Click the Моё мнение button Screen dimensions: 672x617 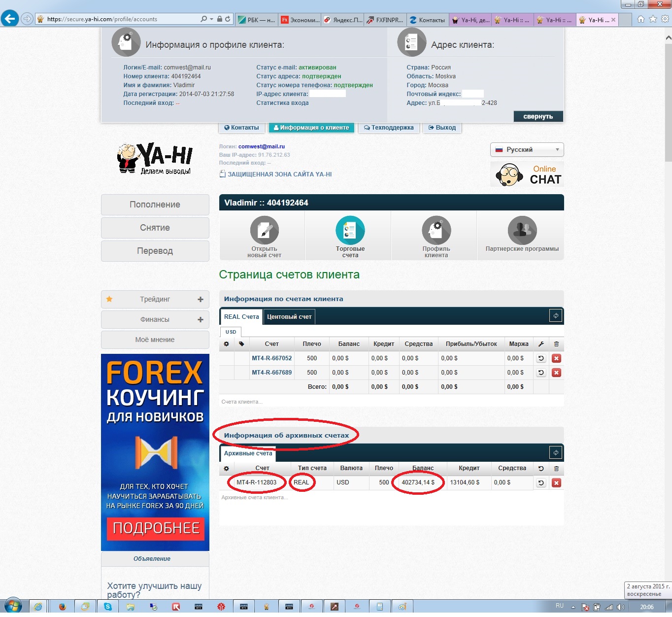click(x=155, y=340)
